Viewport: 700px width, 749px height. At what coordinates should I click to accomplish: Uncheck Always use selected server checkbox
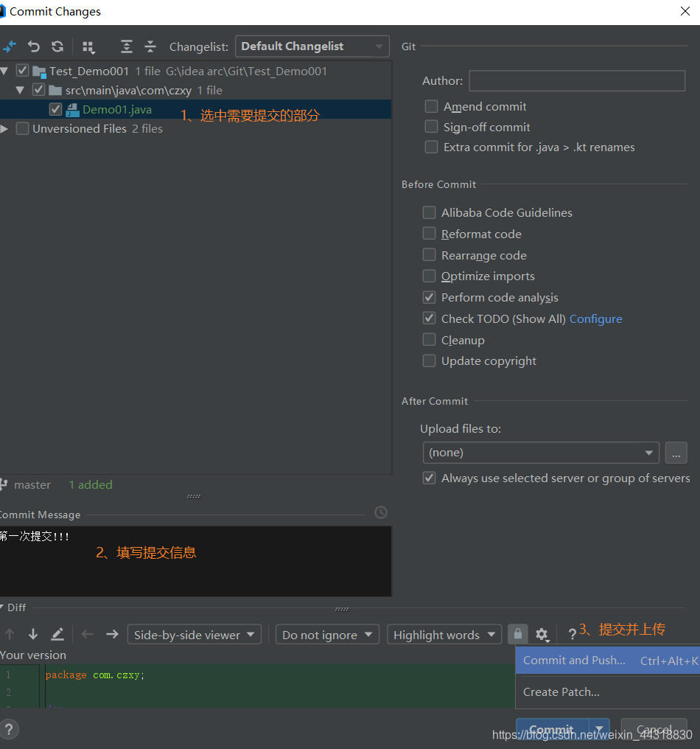click(x=430, y=478)
